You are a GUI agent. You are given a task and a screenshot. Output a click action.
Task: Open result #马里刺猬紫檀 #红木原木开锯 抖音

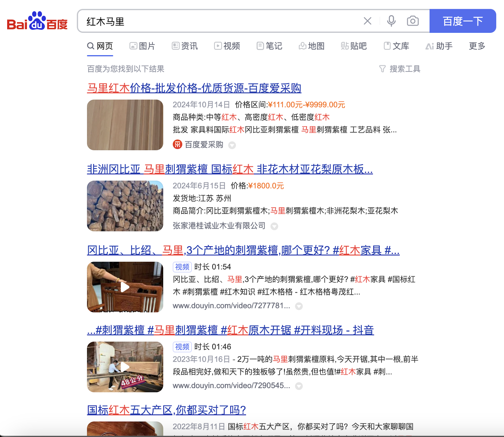pyautogui.click(x=230, y=330)
